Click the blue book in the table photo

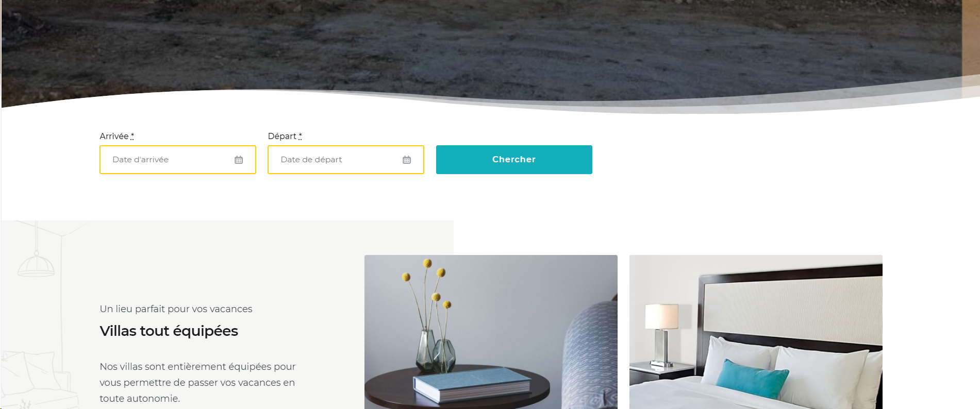472,384
